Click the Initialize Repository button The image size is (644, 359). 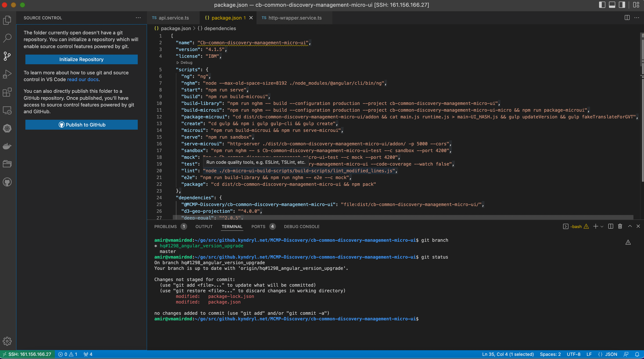tap(81, 59)
